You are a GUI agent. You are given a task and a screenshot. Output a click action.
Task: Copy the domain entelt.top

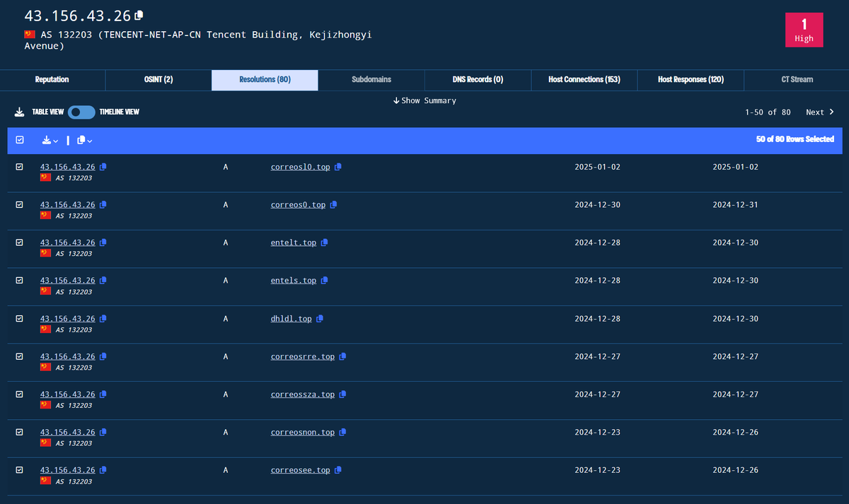(x=324, y=242)
